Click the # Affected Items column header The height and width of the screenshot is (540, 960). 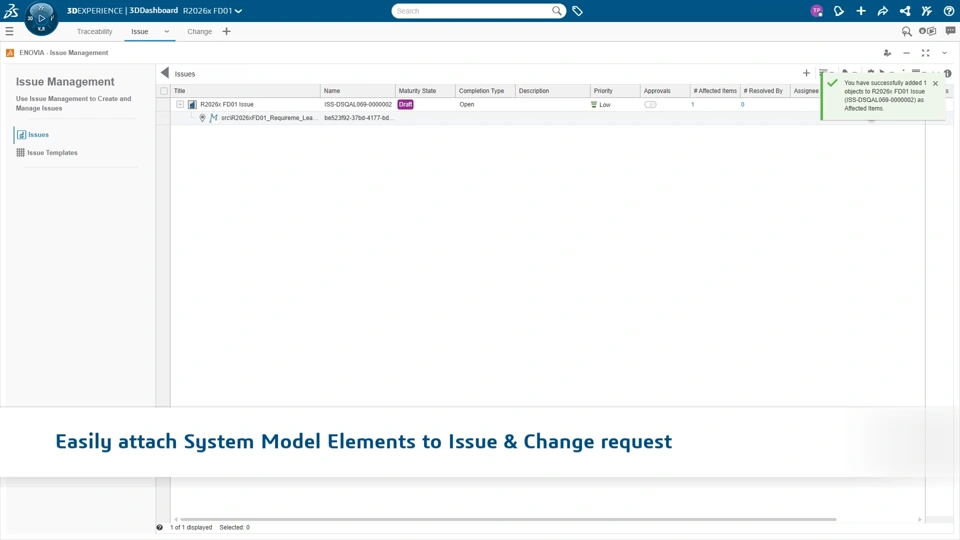coord(715,91)
